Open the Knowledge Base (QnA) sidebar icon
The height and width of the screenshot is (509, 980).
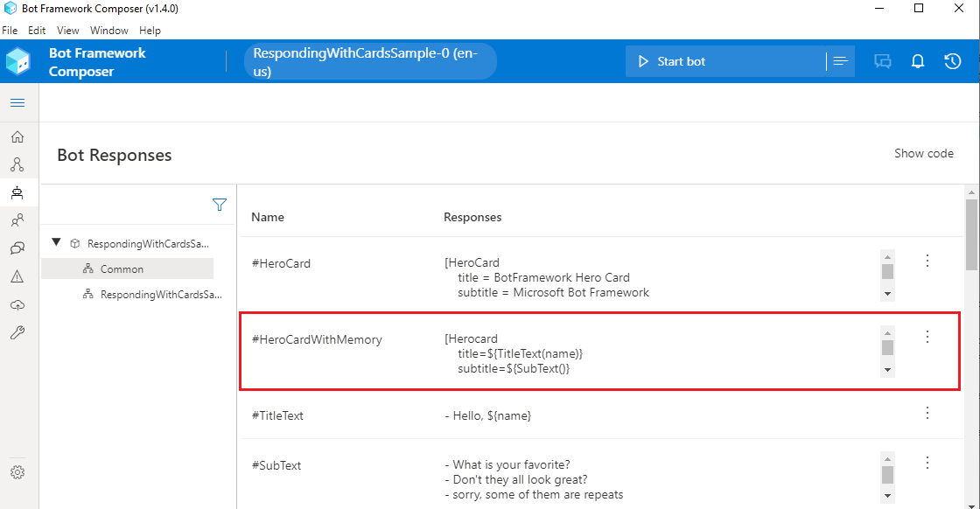[x=17, y=248]
